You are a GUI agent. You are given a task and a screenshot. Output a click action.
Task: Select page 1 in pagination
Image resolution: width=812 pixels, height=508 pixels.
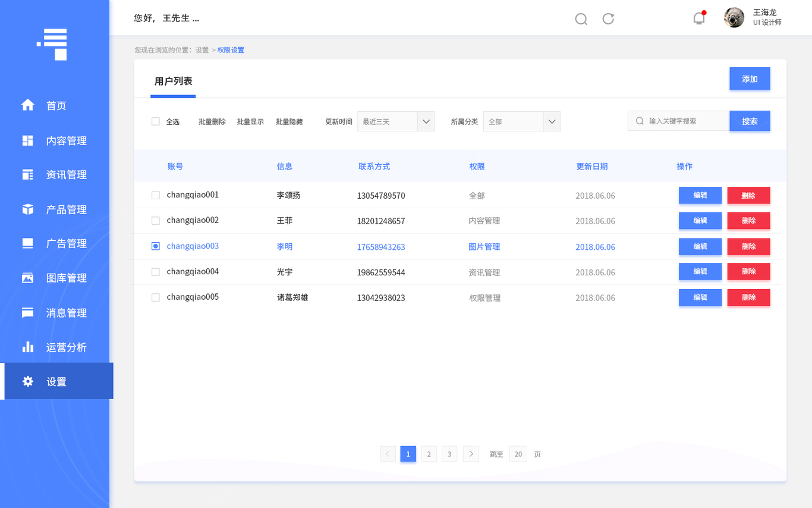pos(408,454)
